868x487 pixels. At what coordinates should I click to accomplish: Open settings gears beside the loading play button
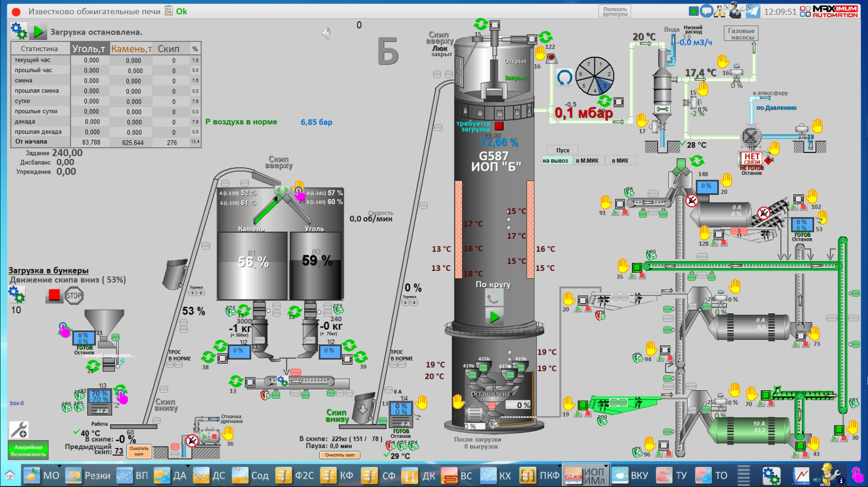coord(18,31)
